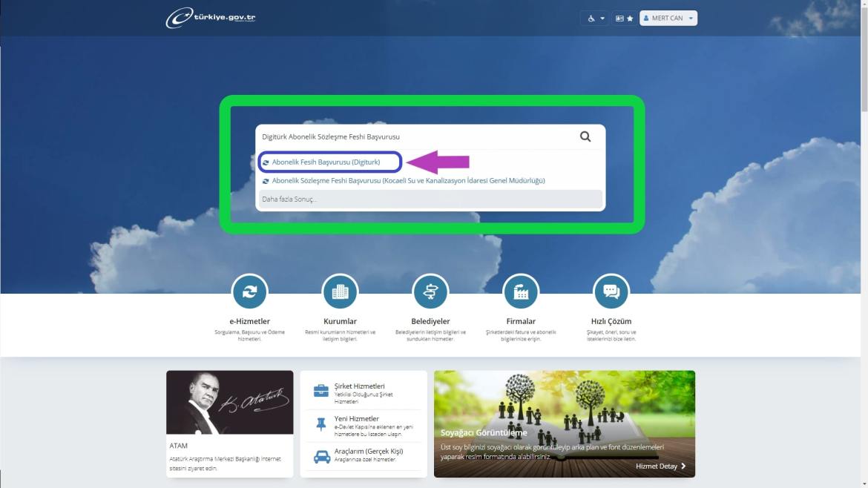Click the Atatürk portrait thumbnail

click(x=229, y=402)
